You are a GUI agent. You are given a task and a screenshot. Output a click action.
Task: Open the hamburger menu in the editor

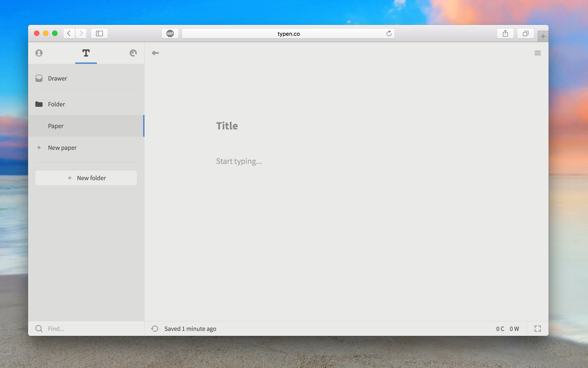click(537, 53)
